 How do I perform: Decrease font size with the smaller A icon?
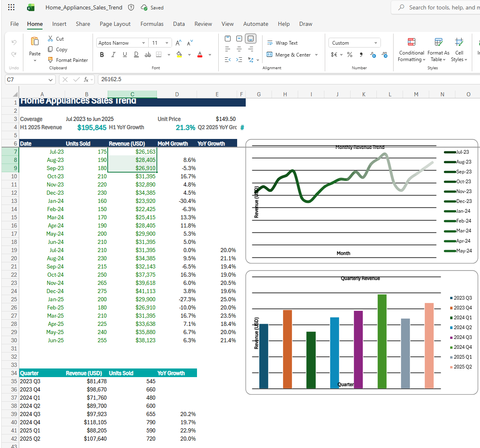190,43
